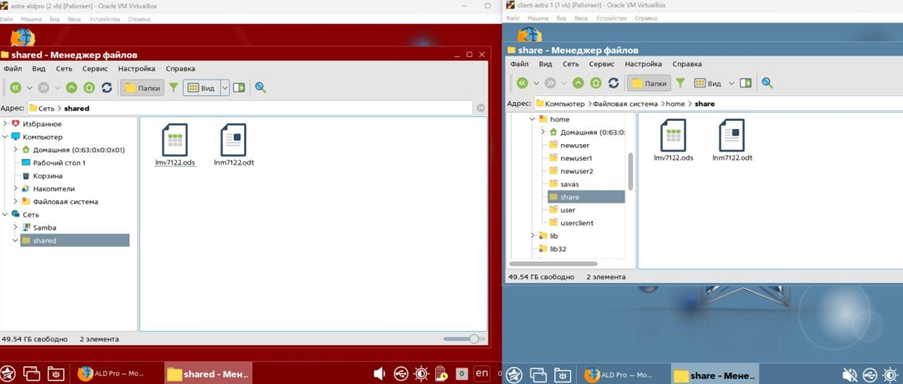Select lnm7122.odt in the share window
Viewport: 903px width, 384px height.
coord(732,140)
